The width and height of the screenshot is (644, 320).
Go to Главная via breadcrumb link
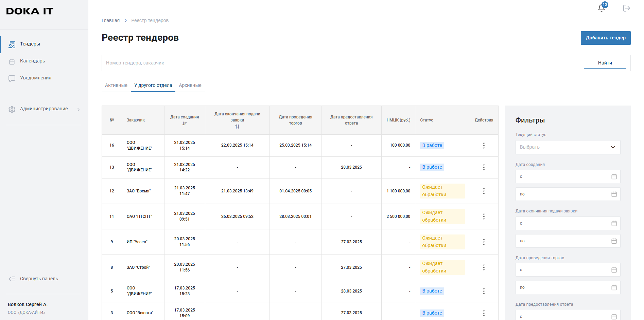pos(110,21)
